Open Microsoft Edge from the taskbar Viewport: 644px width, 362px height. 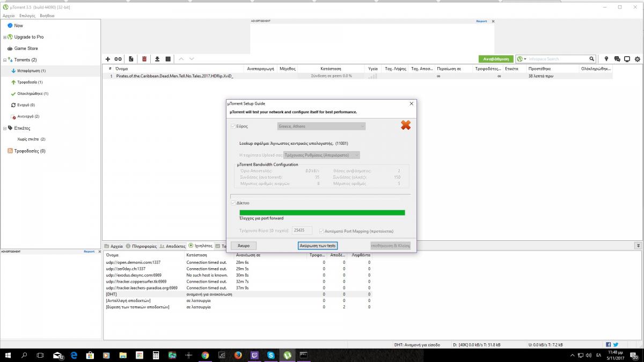(x=74, y=355)
